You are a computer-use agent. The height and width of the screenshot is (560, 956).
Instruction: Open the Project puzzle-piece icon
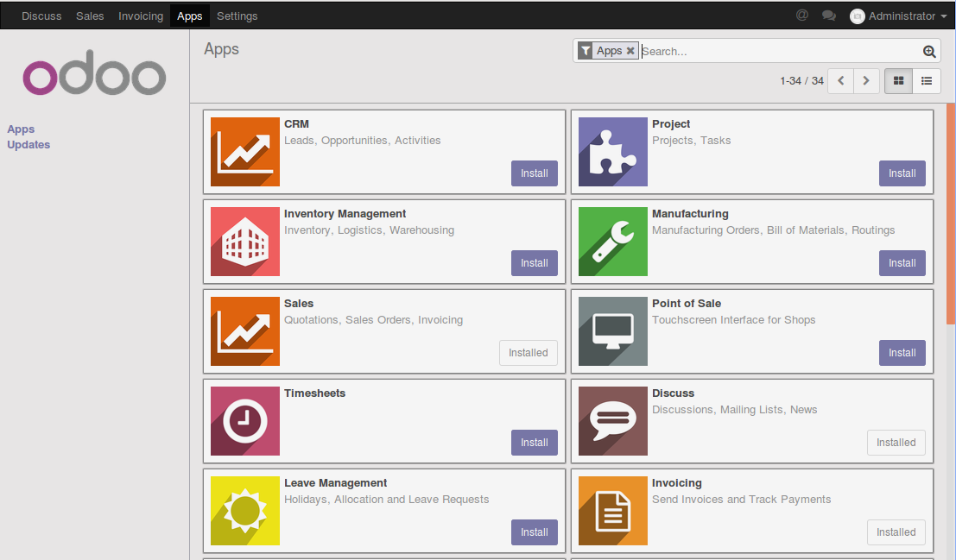click(613, 152)
